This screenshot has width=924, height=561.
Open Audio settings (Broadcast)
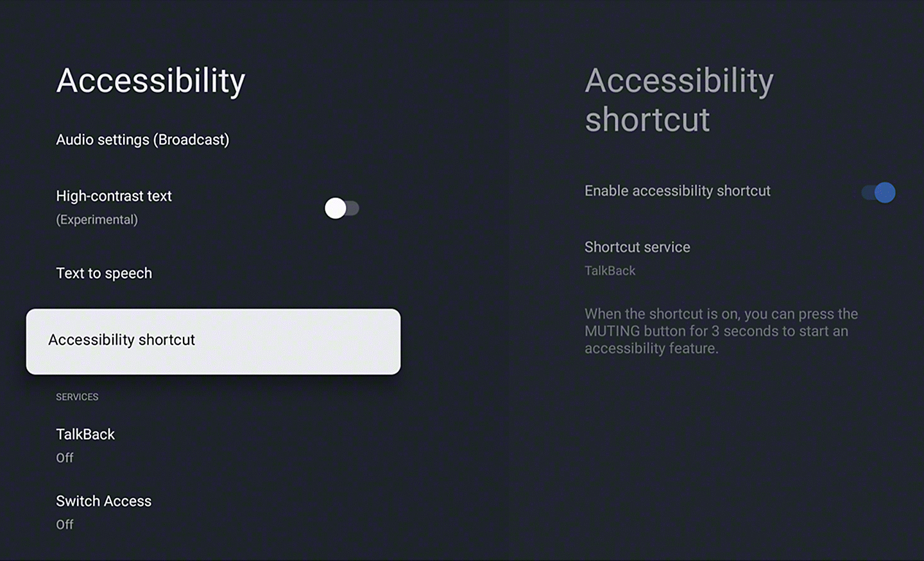pos(142,140)
